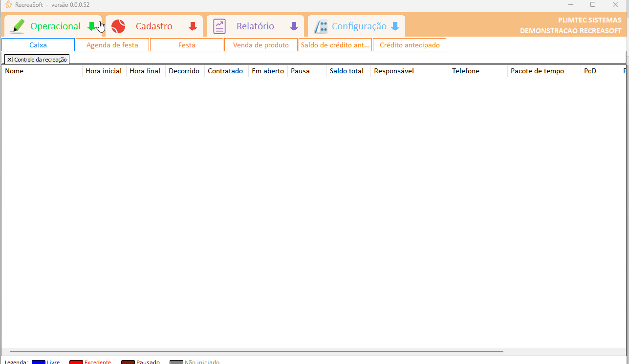Expand the Relatório purple arrow dropdown

tap(294, 26)
